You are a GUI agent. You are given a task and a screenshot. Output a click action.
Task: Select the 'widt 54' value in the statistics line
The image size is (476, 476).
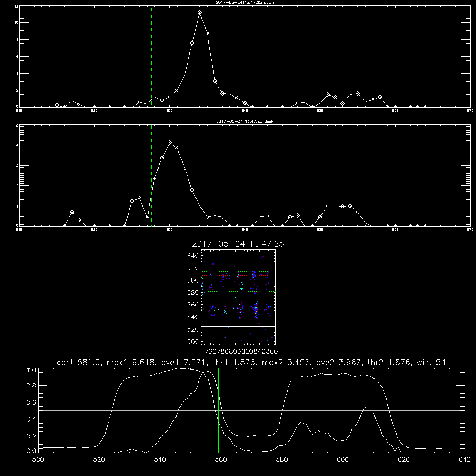[431, 362]
